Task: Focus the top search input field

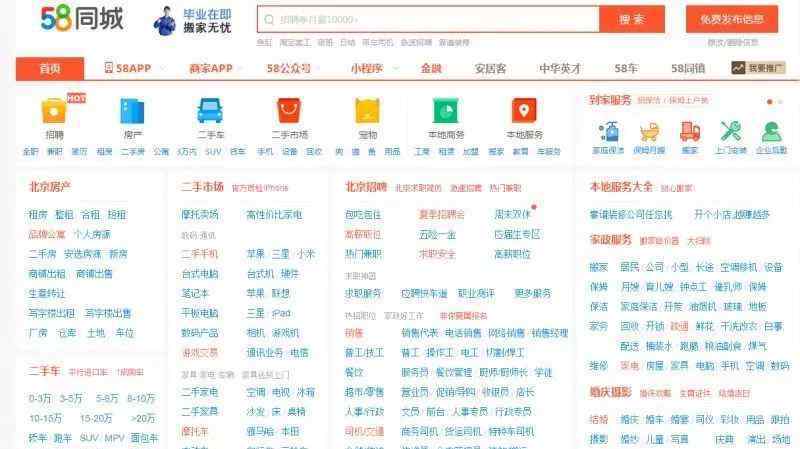Action: pos(429,19)
